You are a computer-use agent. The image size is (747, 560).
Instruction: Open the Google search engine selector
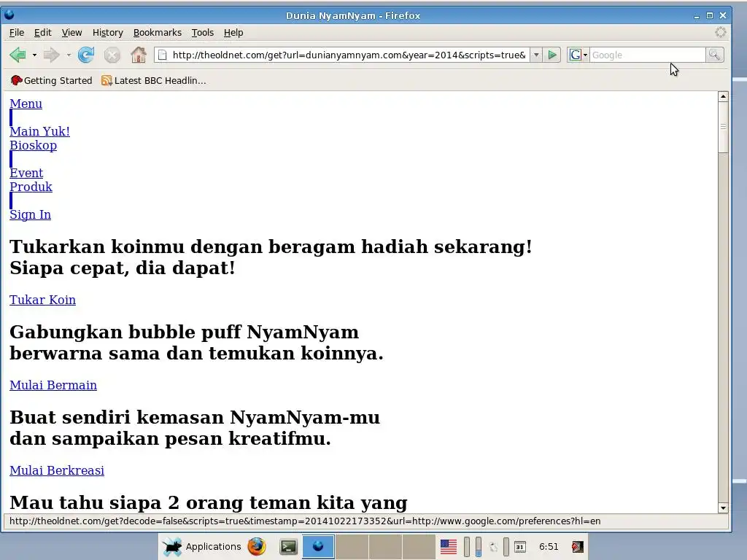[578, 55]
